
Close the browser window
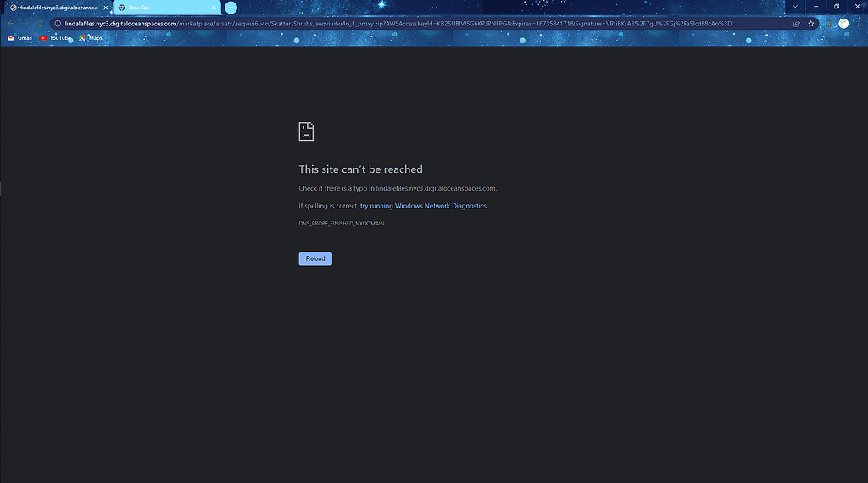[857, 7]
